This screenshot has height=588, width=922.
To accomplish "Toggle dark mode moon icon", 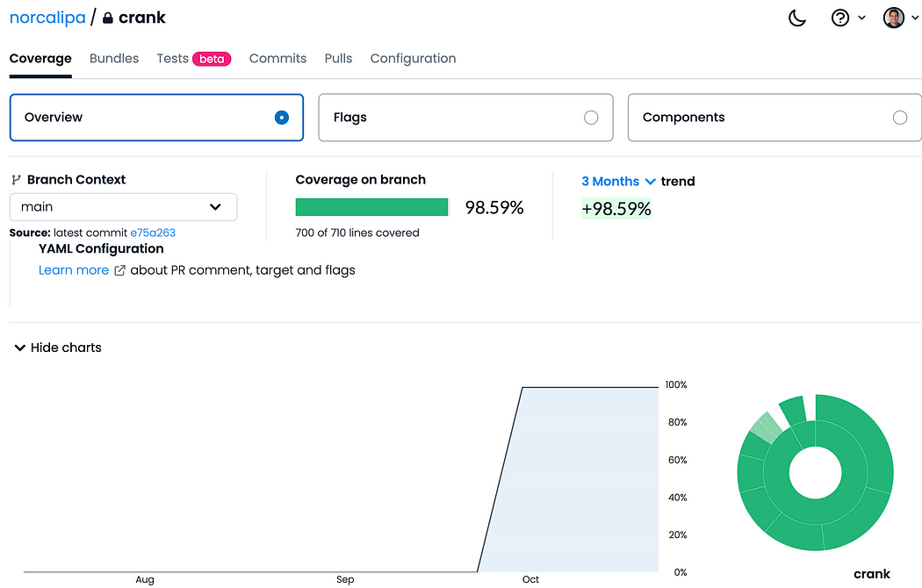I will click(797, 18).
